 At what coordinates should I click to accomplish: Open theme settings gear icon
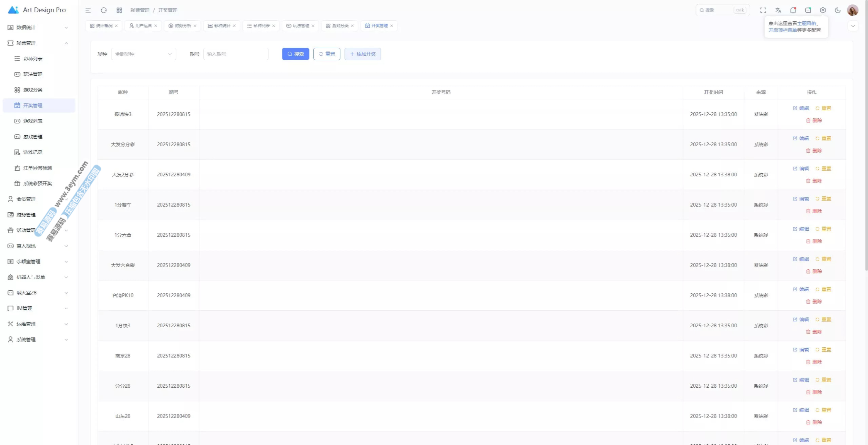823,10
